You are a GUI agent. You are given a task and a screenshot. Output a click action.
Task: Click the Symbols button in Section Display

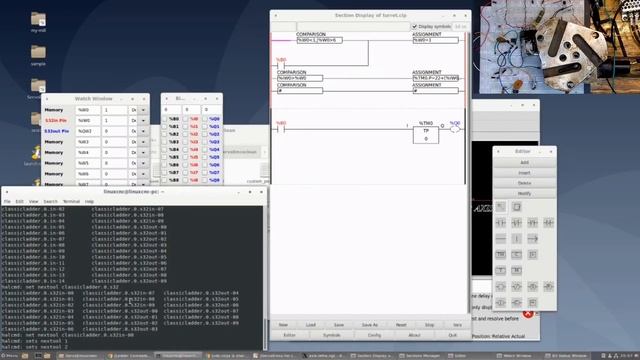pyautogui.click(x=331, y=335)
